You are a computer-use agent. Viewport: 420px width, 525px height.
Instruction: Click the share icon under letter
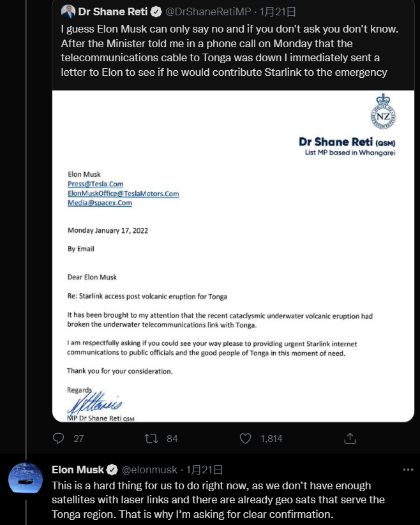click(350, 438)
